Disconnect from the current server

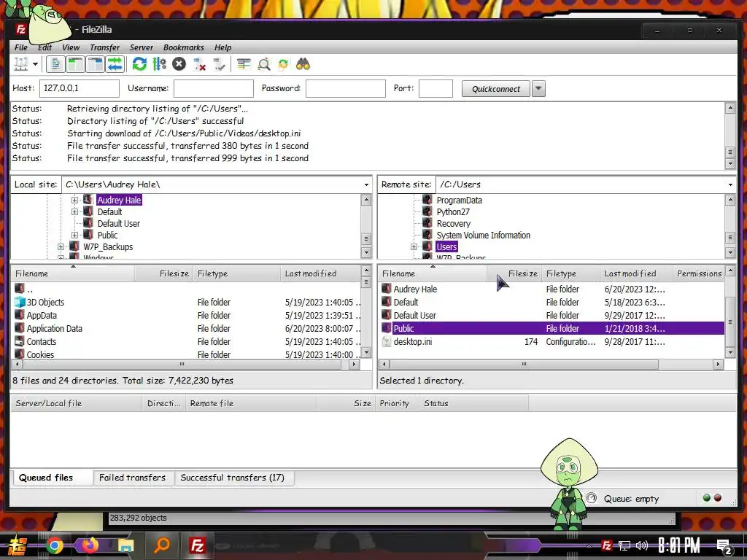[199, 64]
